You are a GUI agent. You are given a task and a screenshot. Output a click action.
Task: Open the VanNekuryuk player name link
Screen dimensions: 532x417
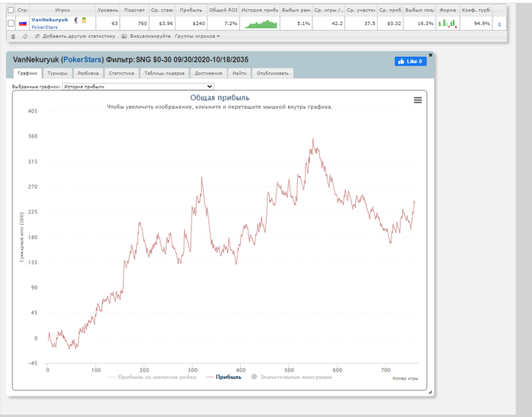[x=50, y=20]
